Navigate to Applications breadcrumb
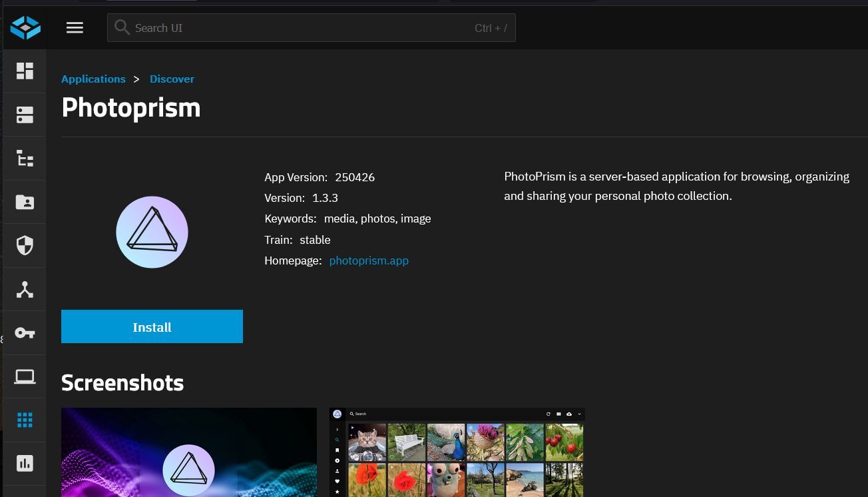Image resolution: width=868 pixels, height=497 pixels. (x=93, y=79)
